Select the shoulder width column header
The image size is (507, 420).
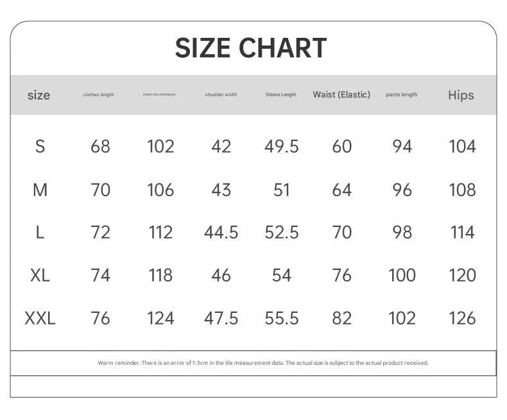tap(221, 95)
